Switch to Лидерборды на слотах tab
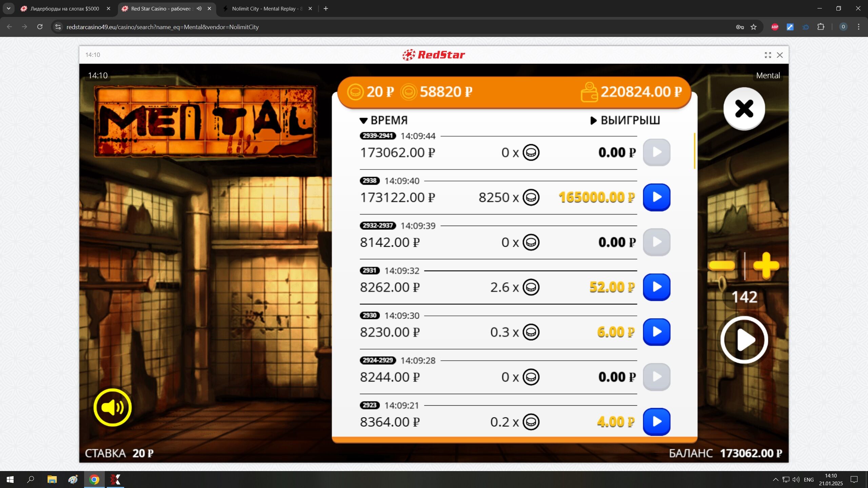868x488 pixels. (x=64, y=8)
